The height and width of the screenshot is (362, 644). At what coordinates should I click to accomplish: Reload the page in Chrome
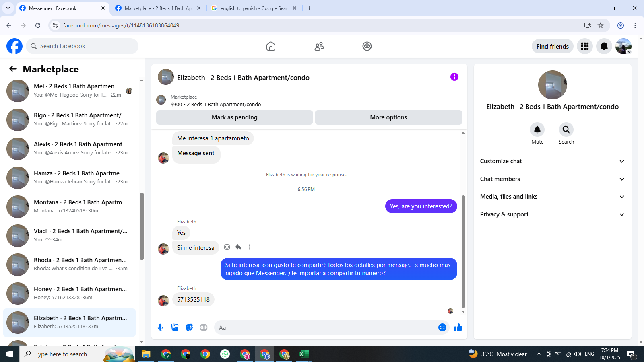click(x=38, y=25)
